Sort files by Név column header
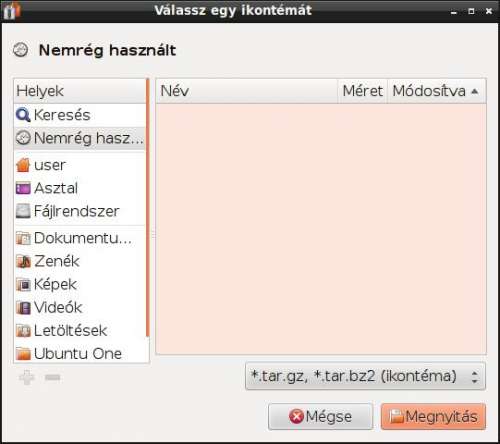This screenshot has height=444, width=500. coord(247,91)
